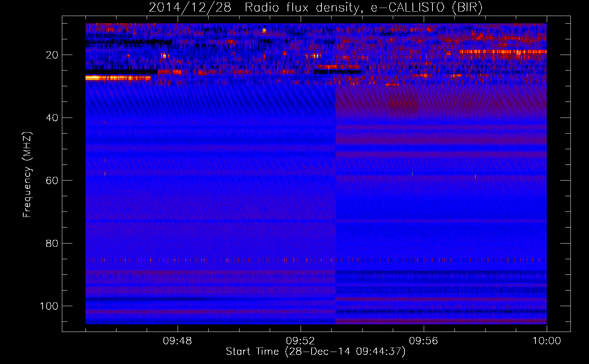
Task: Click the frequency tick label '100'
Action: [x=49, y=306]
